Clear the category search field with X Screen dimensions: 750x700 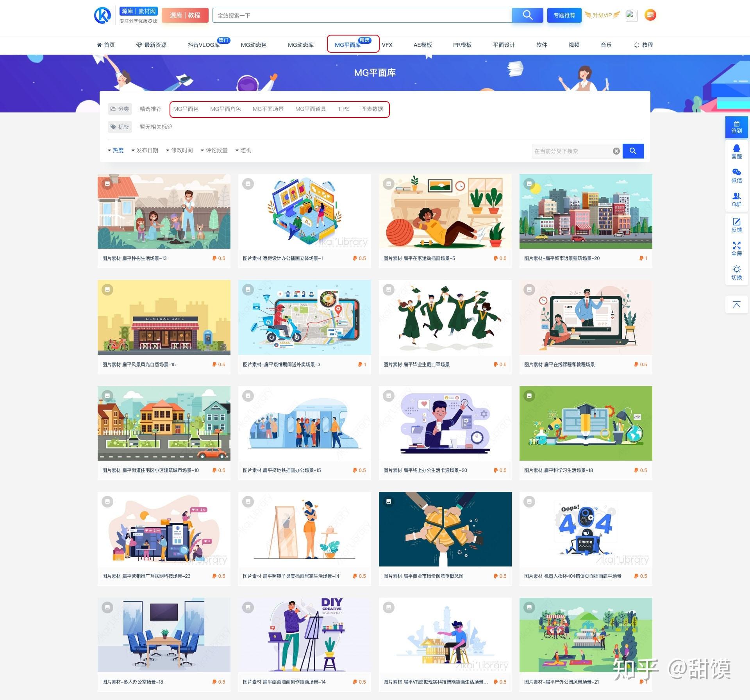tap(616, 151)
